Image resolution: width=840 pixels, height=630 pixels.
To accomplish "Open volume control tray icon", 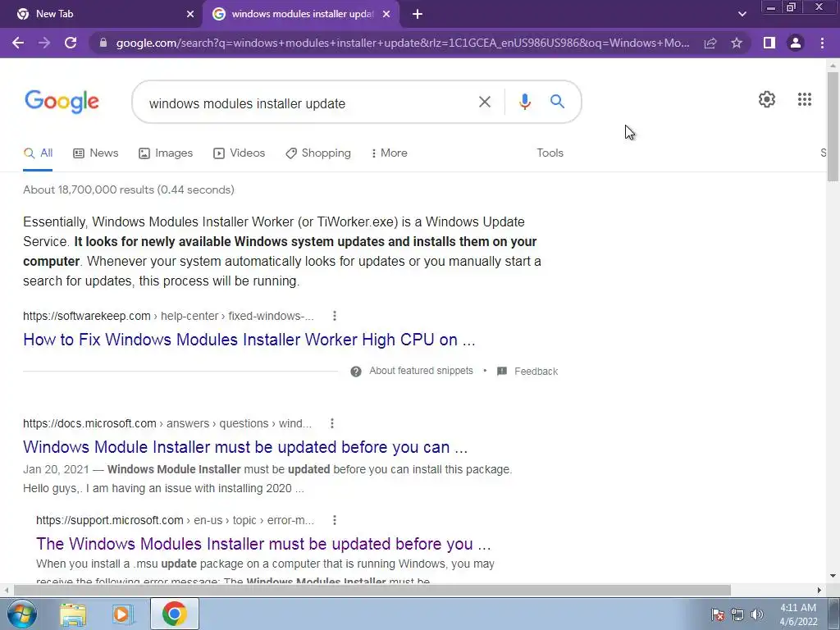I will (757, 614).
